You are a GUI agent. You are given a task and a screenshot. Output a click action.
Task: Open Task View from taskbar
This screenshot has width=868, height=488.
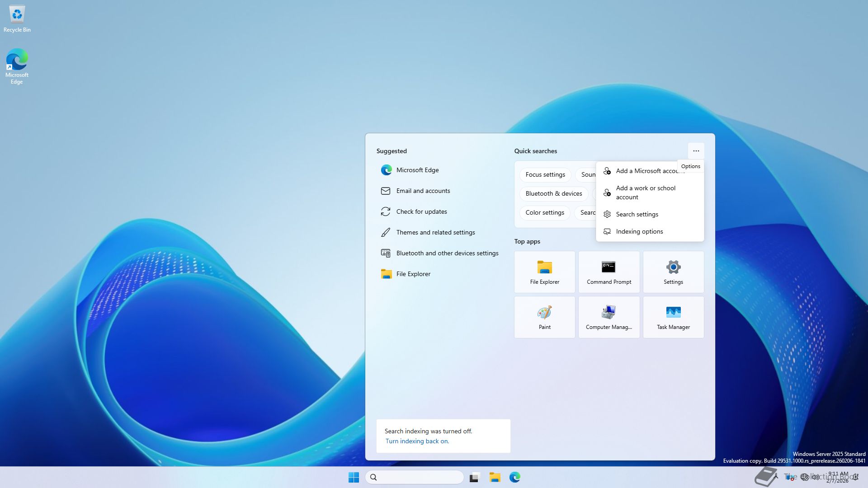pos(474,477)
